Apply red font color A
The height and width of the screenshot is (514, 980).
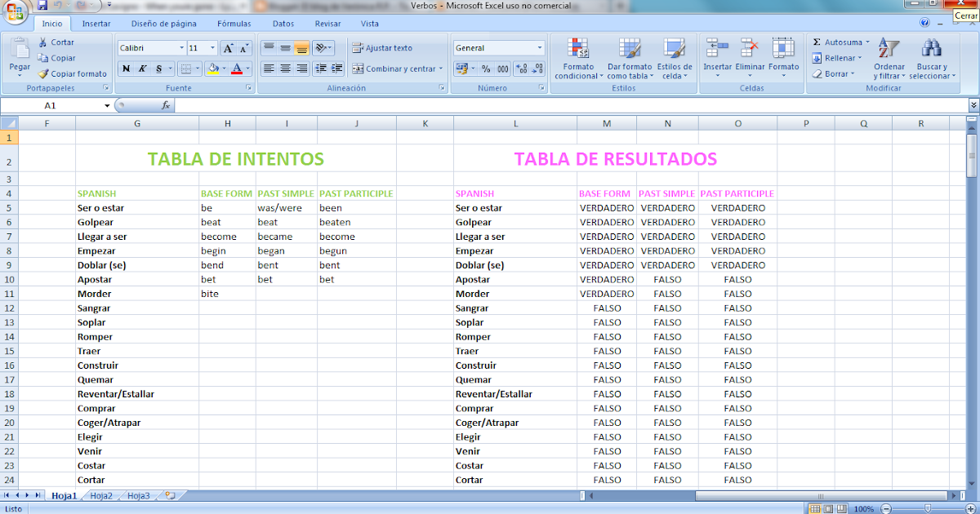click(237, 69)
